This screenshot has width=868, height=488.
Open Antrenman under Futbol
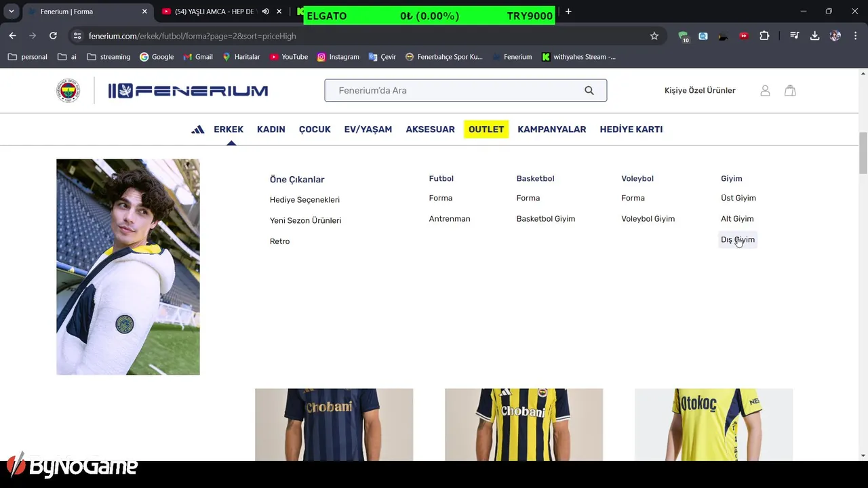point(450,219)
